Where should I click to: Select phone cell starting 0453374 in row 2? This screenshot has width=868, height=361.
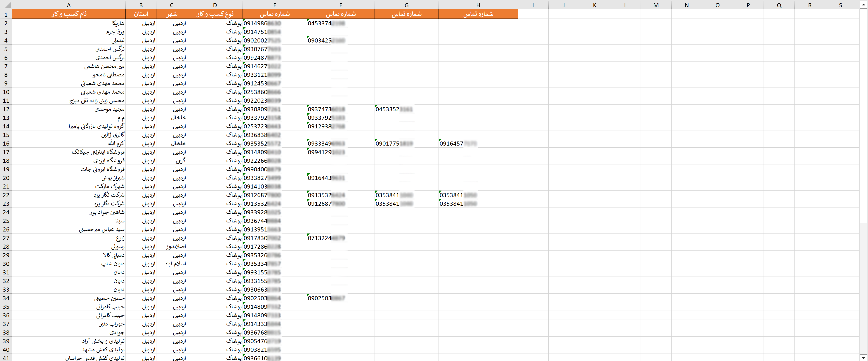[341, 23]
